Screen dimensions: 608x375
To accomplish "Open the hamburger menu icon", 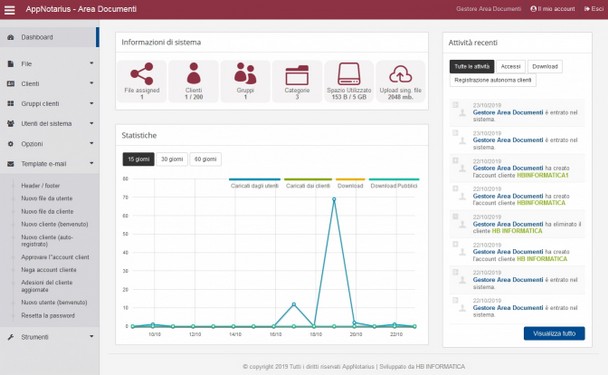I will click(9, 9).
